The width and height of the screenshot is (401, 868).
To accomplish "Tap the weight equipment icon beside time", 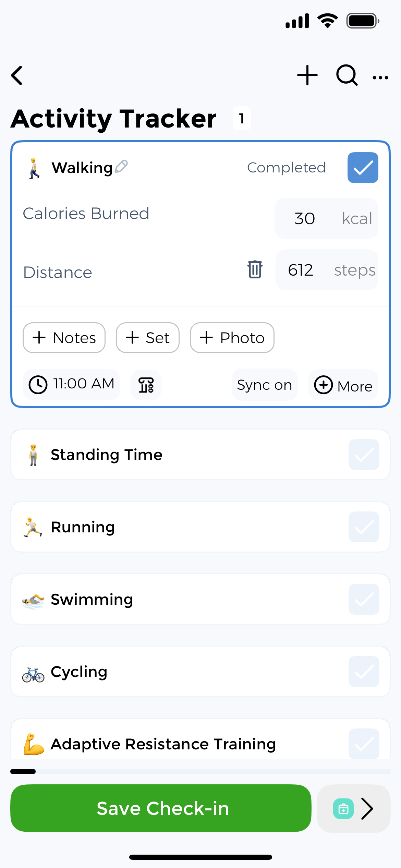I will point(146,385).
